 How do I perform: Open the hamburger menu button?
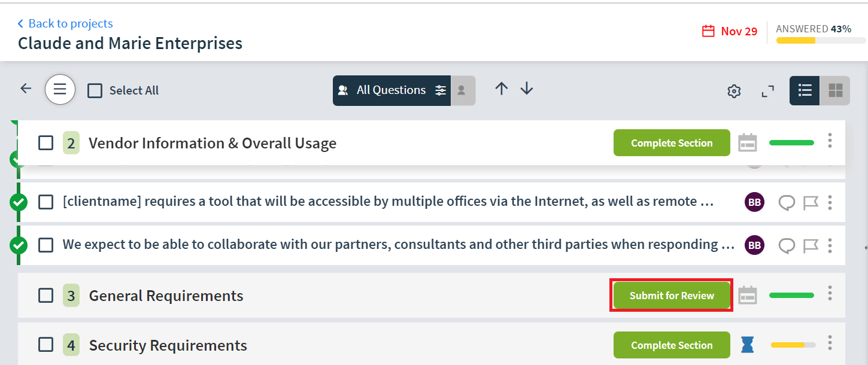point(60,90)
